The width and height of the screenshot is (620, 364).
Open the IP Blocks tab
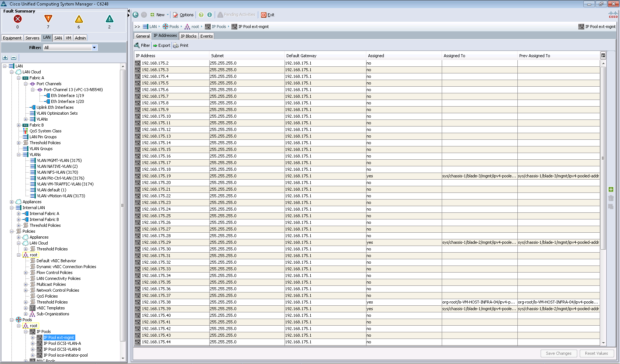tap(189, 36)
